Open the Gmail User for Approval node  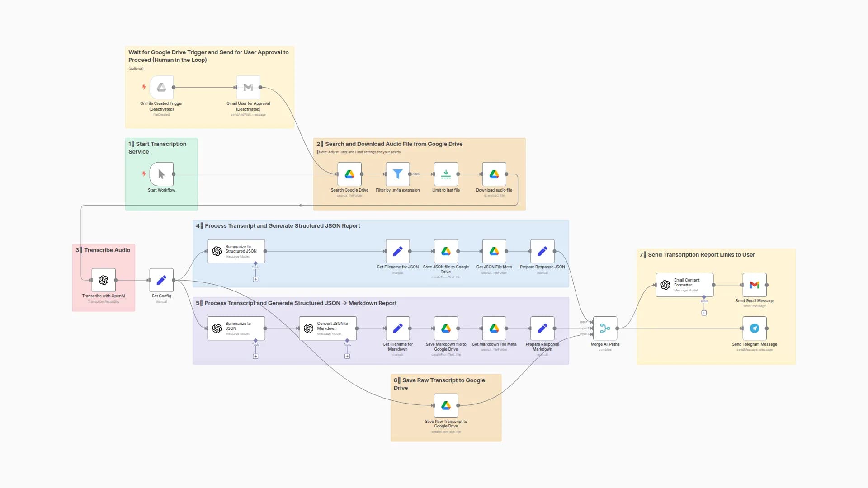[248, 87]
